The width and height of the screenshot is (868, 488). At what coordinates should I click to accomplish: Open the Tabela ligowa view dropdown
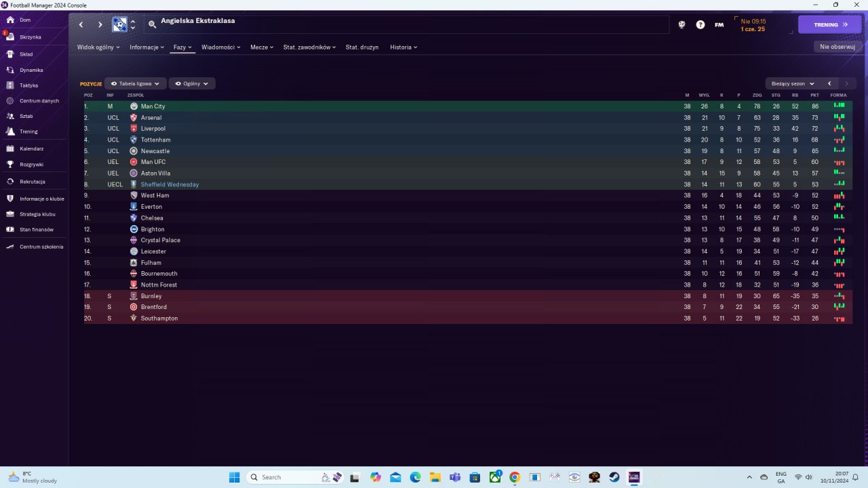click(136, 83)
